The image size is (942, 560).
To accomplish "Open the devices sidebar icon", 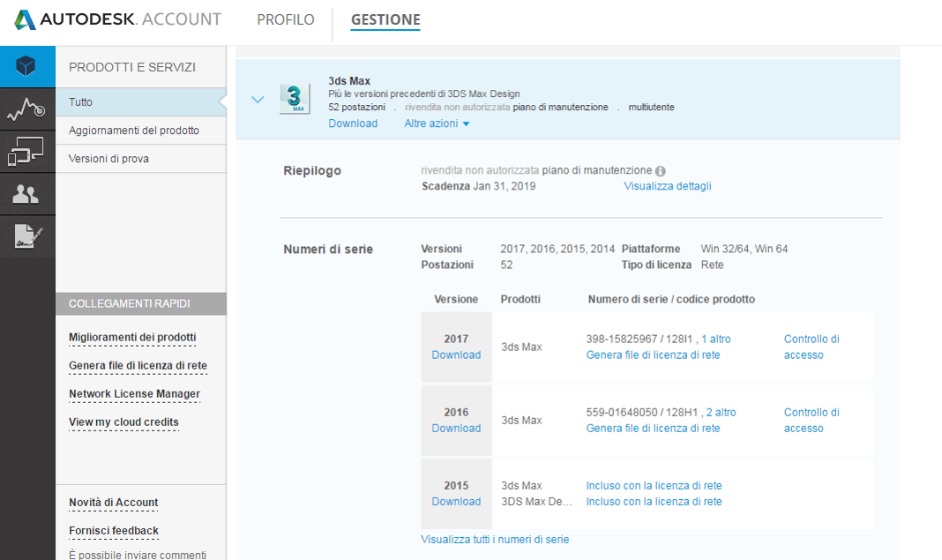I will 27,152.
